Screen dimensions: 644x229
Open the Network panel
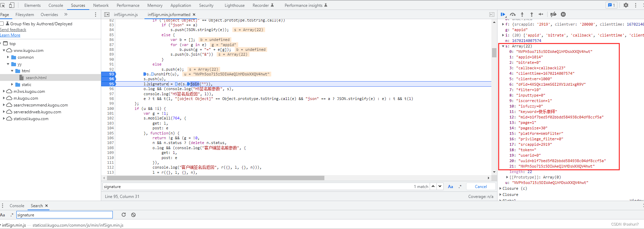pyautogui.click(x=101, y=5)
